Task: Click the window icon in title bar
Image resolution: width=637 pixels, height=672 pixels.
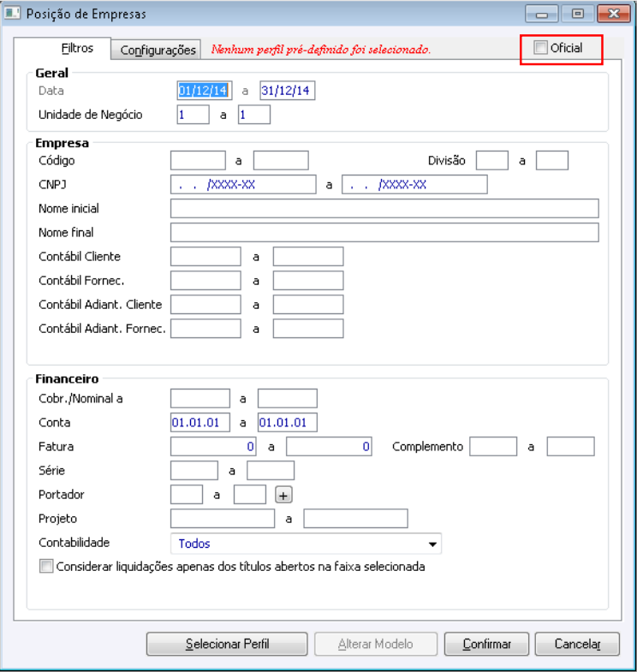Action: coord(12,13)
